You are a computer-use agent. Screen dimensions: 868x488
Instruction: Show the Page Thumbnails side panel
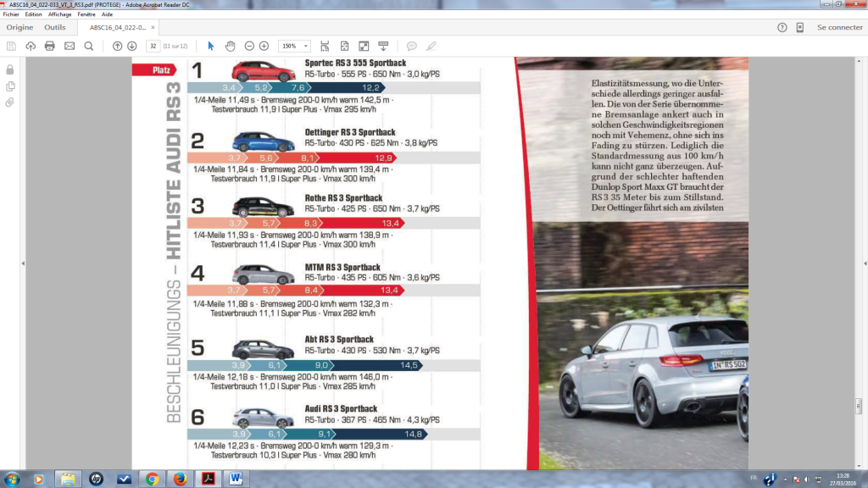point(10,86)
